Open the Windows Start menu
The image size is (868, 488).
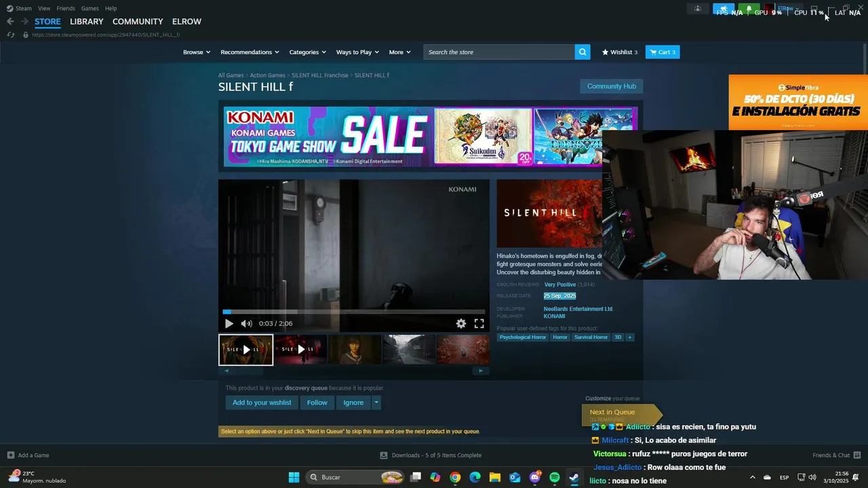coord(294,477)
